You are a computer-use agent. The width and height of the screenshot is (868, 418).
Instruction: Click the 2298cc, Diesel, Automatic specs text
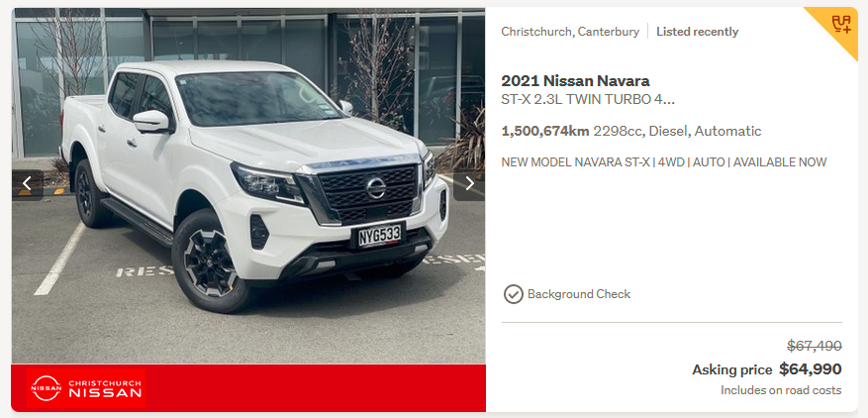pos(677,132)
